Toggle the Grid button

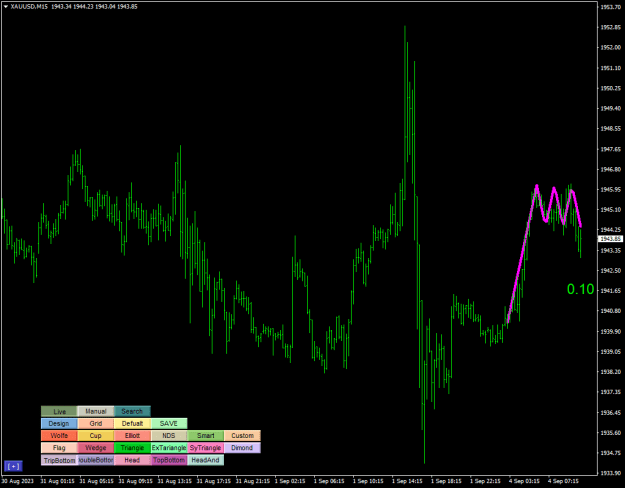click(x=96, y=423)
